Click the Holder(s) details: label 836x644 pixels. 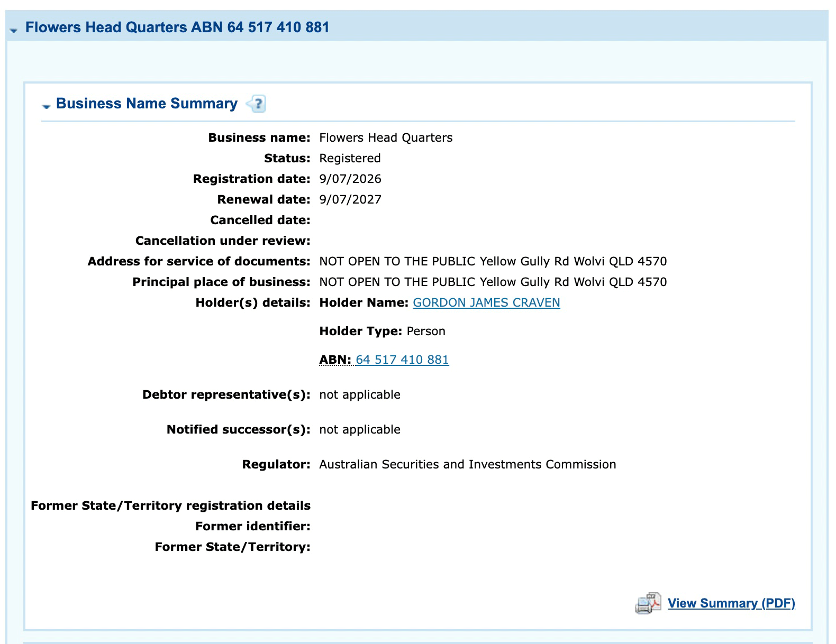[253, 302]
